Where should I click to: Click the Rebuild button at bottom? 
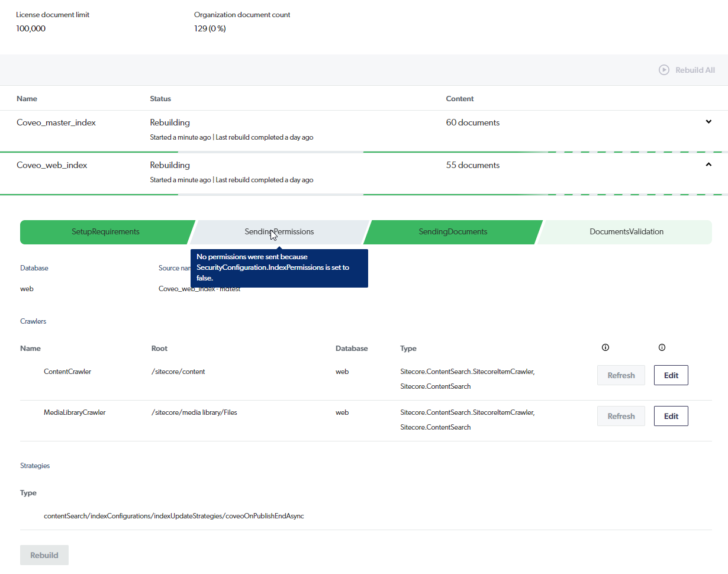(x=44, y=555)
